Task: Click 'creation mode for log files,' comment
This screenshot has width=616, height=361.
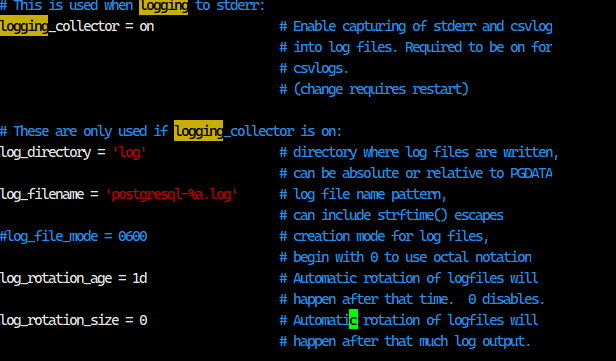Action: pyautogui.click(x=391, y=236)
